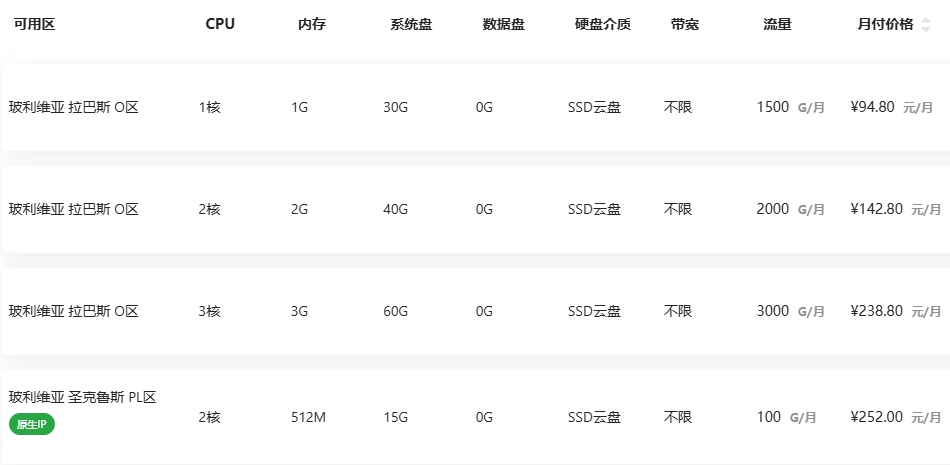The image size is (950, 465).
Task: Select the 玻利维亚 拉巴斯 O区 1核 plan row
Action: (x=475, y=107)
